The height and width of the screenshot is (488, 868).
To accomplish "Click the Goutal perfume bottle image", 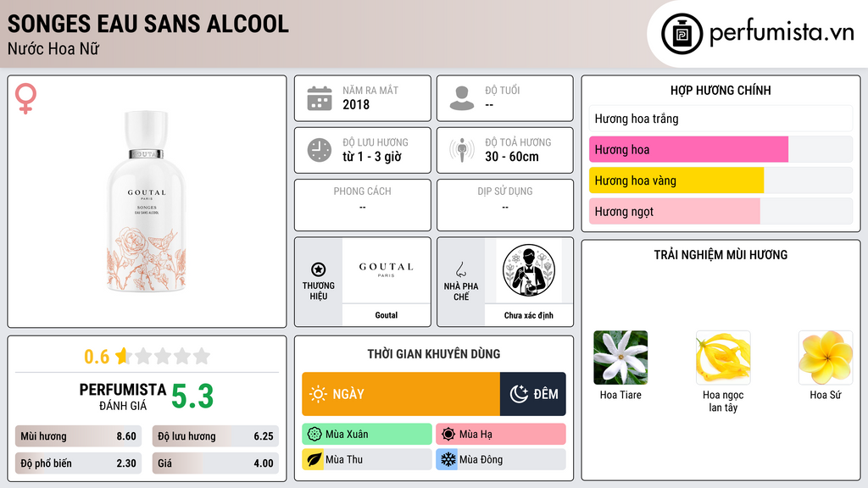I will point(147,202).
